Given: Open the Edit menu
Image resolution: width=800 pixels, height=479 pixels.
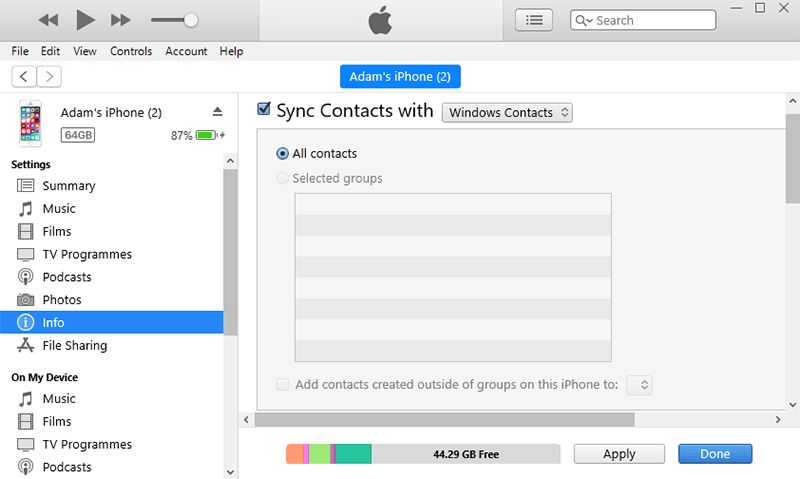Looking at the screenshot, I should pos(50,51).
